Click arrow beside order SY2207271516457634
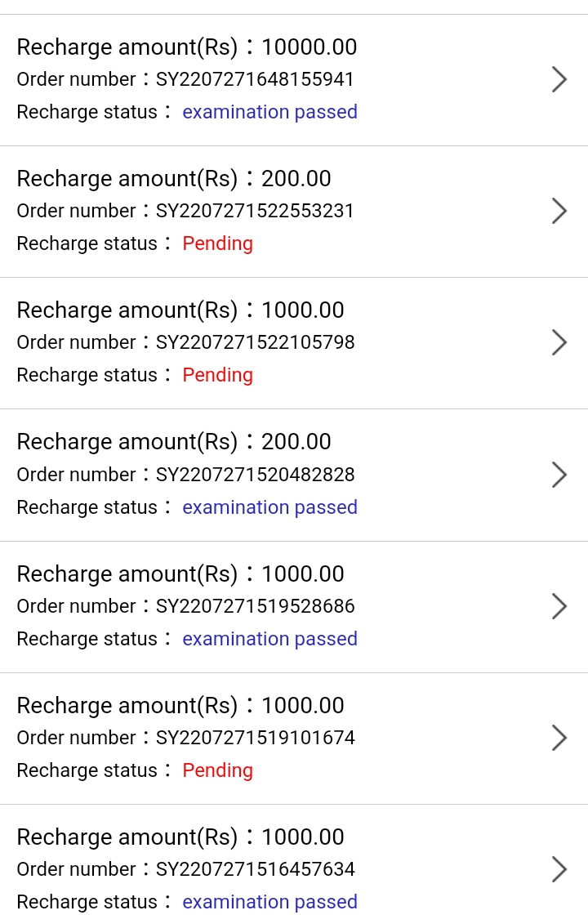Image resolution: width=588 pixels, height=915 pixels. click(x=559, y=869)
